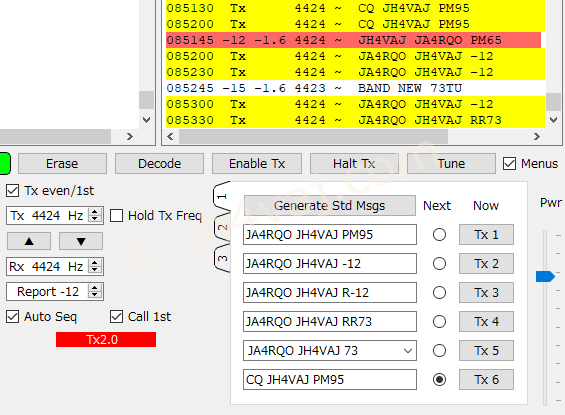
Task: Decrease Tx frequency with stepper down arrow
Action: click(x=95, y=219)
